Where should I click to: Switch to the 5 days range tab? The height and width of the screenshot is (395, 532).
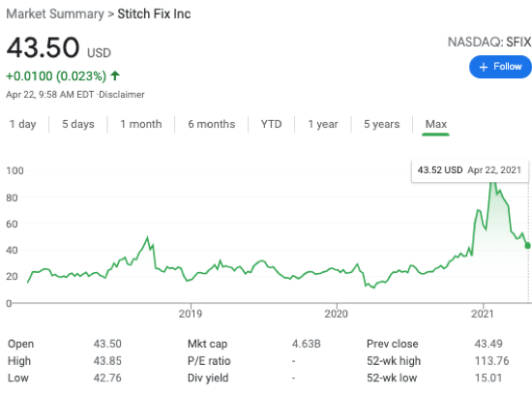click(78, 124)
